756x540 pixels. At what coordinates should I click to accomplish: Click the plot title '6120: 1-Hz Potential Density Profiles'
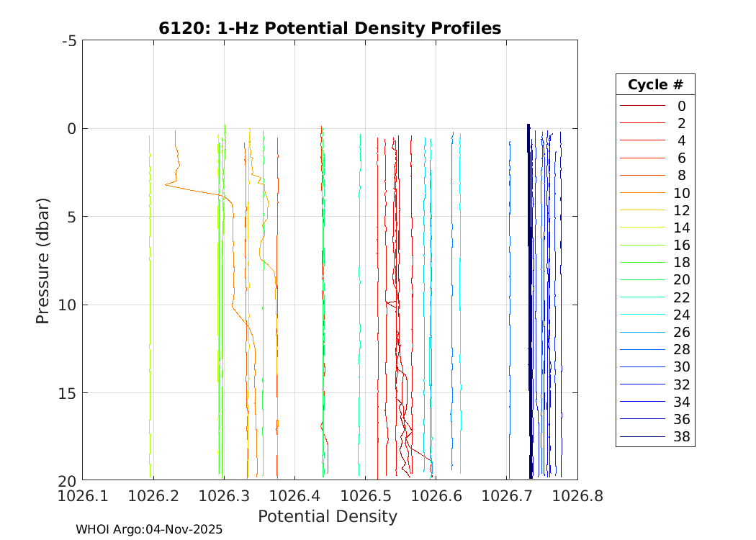(x=330, y=28)
